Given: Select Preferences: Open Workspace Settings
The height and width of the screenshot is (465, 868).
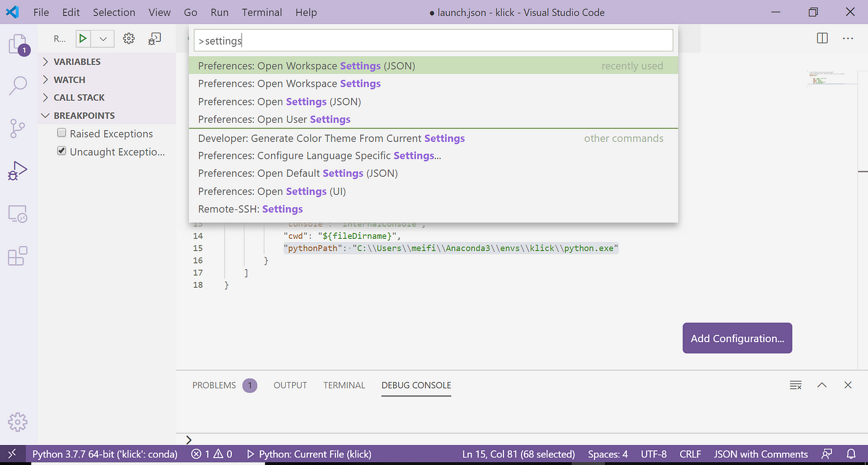Looking at the screenshot, I should [x=433, y=84].
